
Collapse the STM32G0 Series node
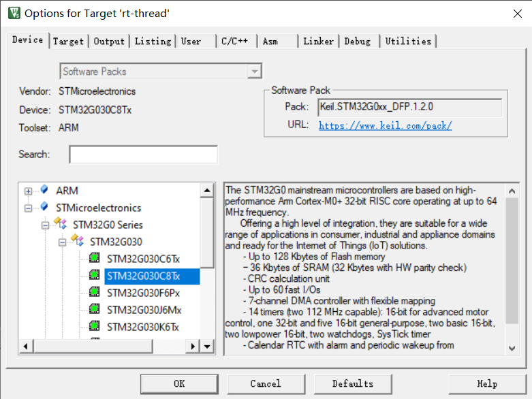(46, 225)
